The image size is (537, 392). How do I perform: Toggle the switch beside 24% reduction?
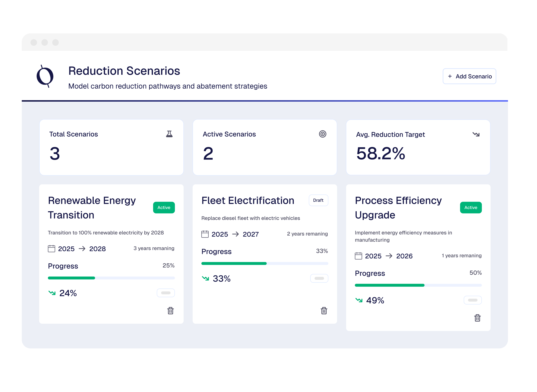click(x=166, y=293)
